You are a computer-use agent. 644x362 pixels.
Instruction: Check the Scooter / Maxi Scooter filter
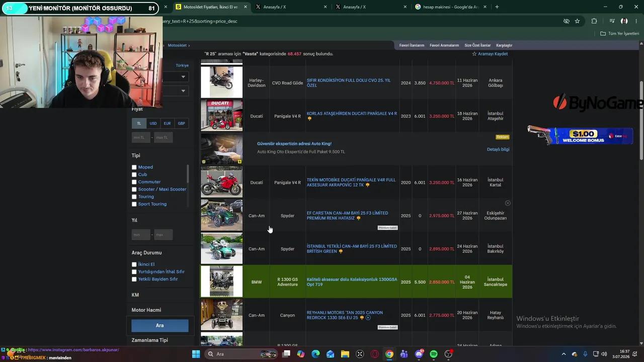pos(134,190)
